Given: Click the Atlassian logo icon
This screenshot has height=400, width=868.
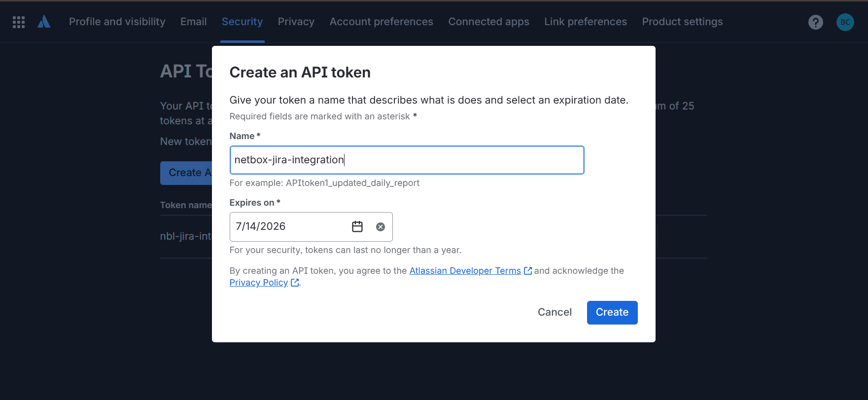Looking at the screenshot, I should [x=44, y=22].
